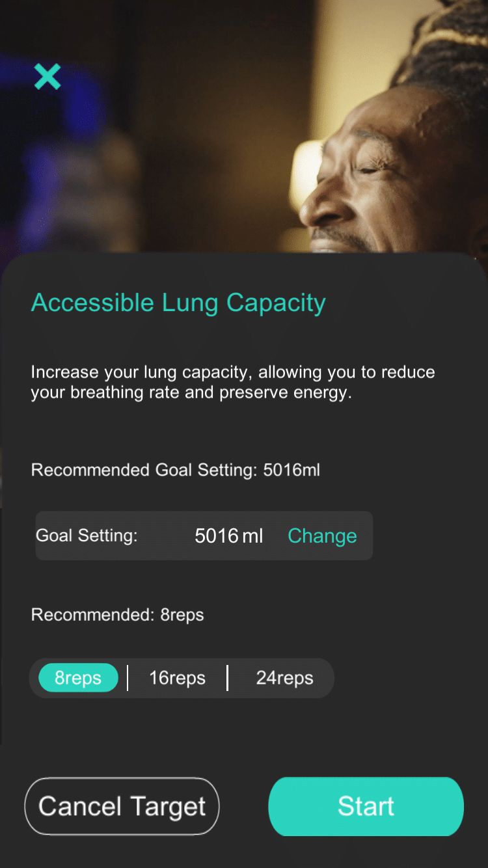Choose the highlighted 8reps pill
This screenshot has width=488, height=868.
(x=77, y=677)
